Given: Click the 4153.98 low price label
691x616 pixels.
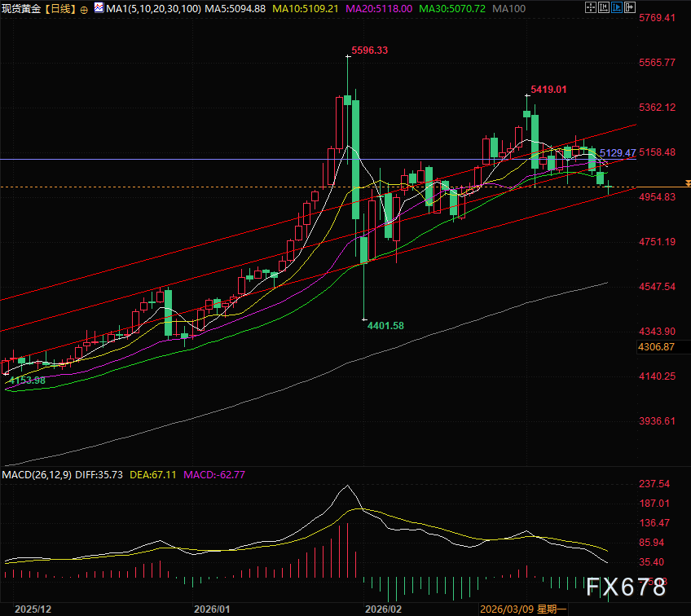Looking at the screenshot, I should (x=28, y=381).
